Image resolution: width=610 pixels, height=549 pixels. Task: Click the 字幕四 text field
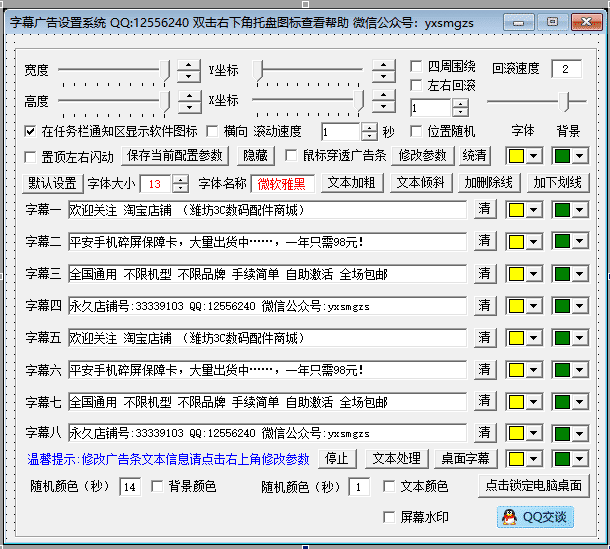(267, 306)
